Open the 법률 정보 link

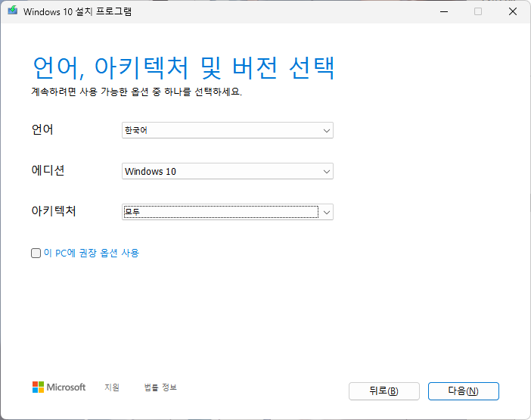pos(160,387)
